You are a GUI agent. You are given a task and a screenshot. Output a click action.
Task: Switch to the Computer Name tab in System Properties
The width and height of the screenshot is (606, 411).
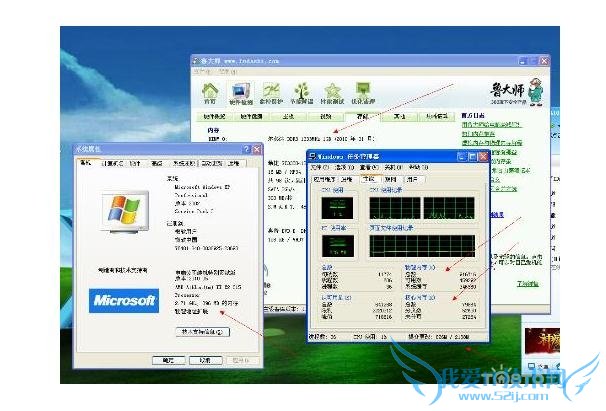pos(112,164)
